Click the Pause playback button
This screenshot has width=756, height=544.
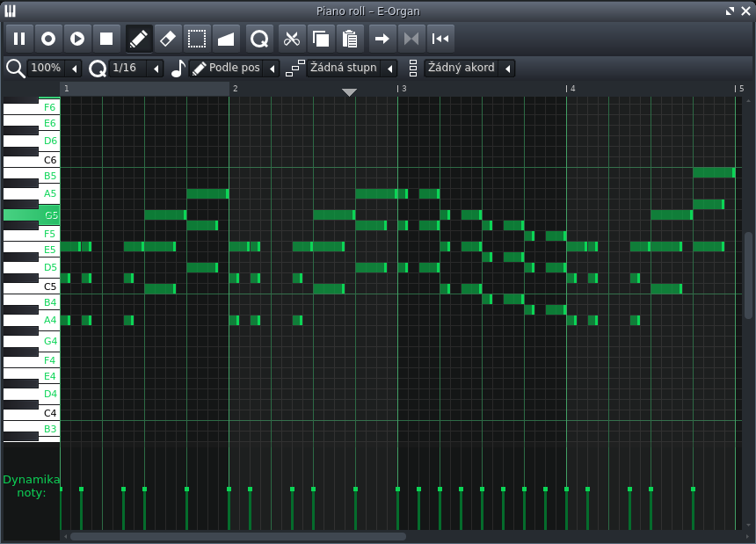pos(19,39)
